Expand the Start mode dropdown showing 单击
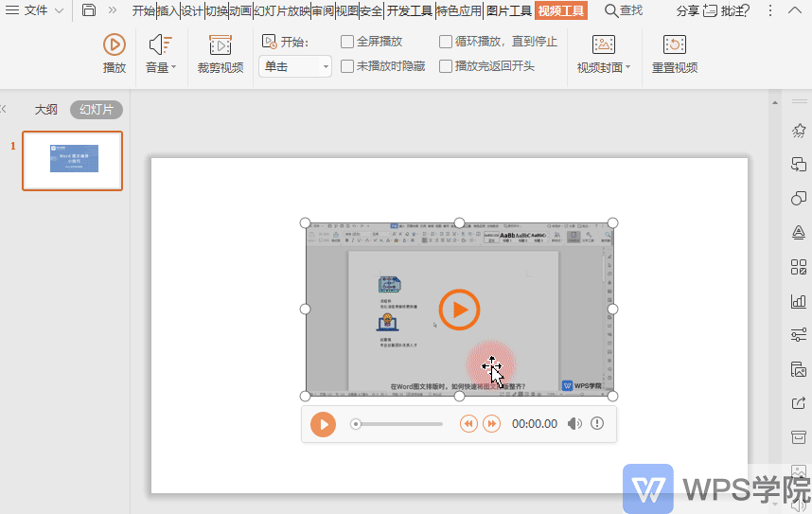The image size is (812, 514). coord(295,66)
